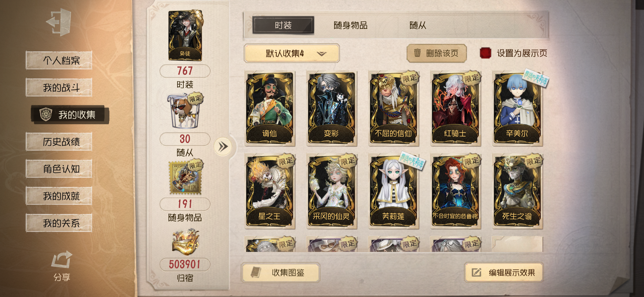This screenshot has width=644, height=297.
Task: Click 编辑展示效果 button
Action: pos(503,273)
